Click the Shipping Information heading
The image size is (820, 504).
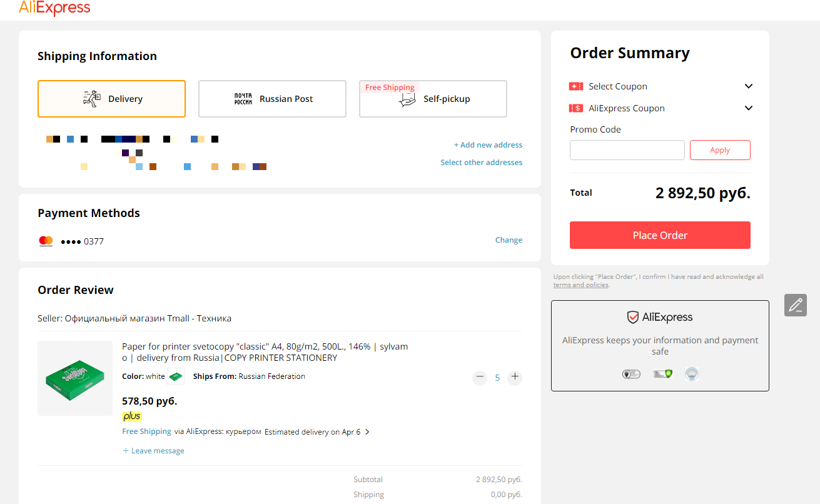[x=97, y=56]
